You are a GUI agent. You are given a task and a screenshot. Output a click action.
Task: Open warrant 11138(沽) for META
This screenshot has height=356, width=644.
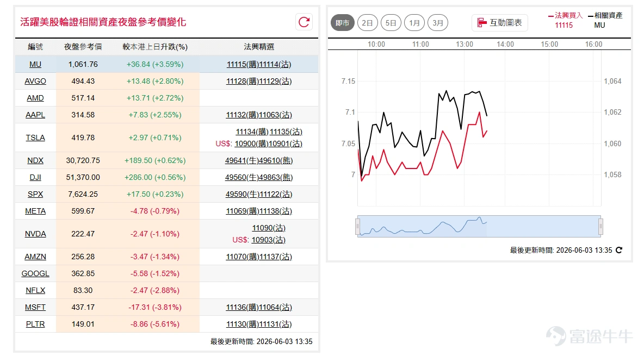pos(276,211)
